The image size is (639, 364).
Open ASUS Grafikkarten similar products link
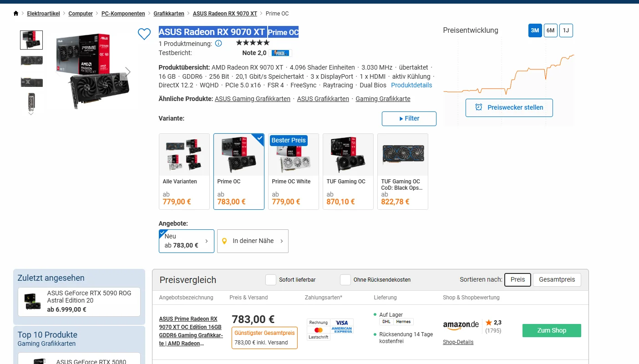pos(323,99)
